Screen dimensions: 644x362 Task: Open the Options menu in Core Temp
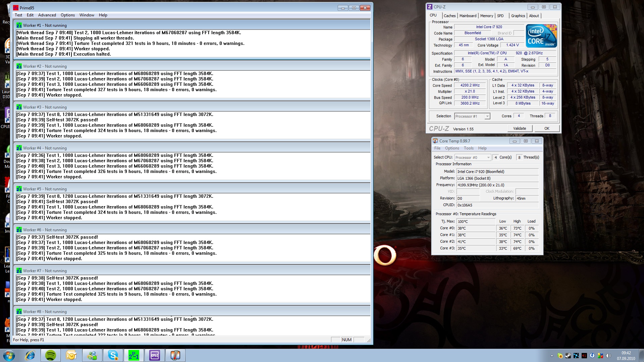(452, 148)
